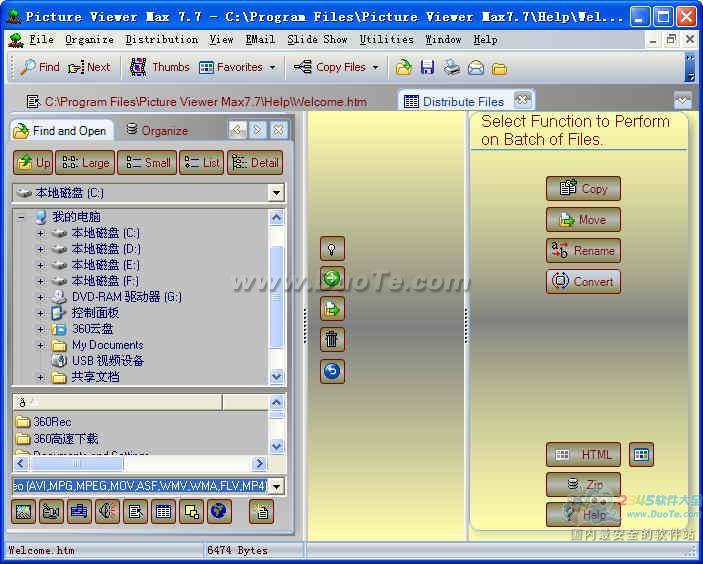Click the video camera filter icon
The image size is (703, 564).
[52, 511]
